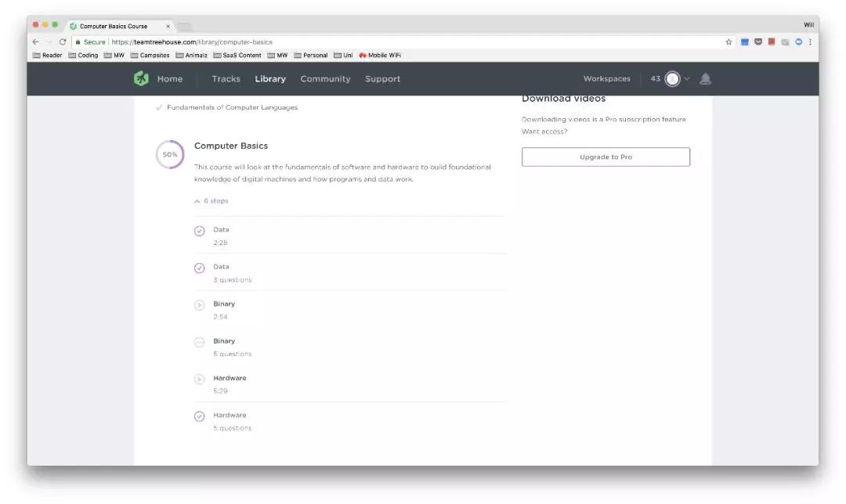Click the Treehouse logo icon
846x504 pixels.
tap(141, 79)
